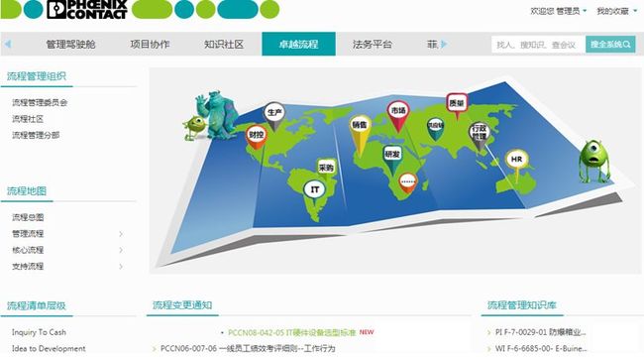644x357 pixels.
Task: Expand the 核心流程 submenu arrow
Action: 121,250
